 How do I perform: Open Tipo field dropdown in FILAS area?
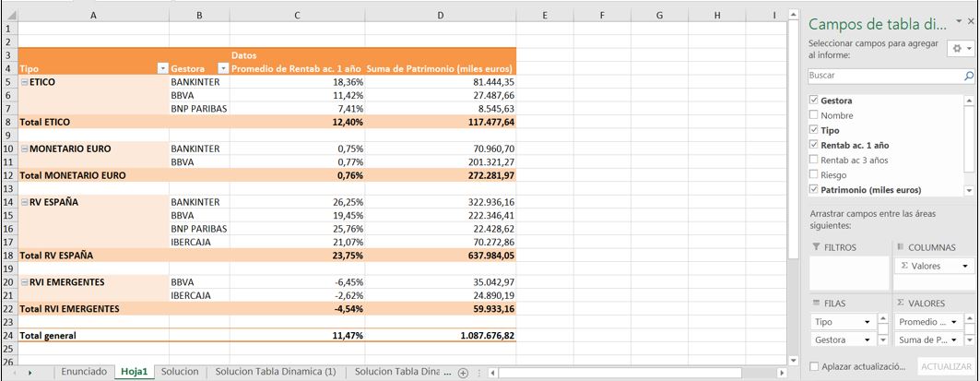867,322
